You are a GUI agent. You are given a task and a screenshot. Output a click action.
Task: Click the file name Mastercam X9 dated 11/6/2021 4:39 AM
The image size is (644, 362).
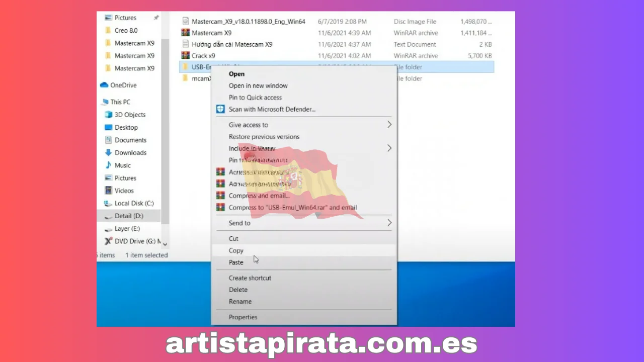pyautogui.click(x=211, y=33)
